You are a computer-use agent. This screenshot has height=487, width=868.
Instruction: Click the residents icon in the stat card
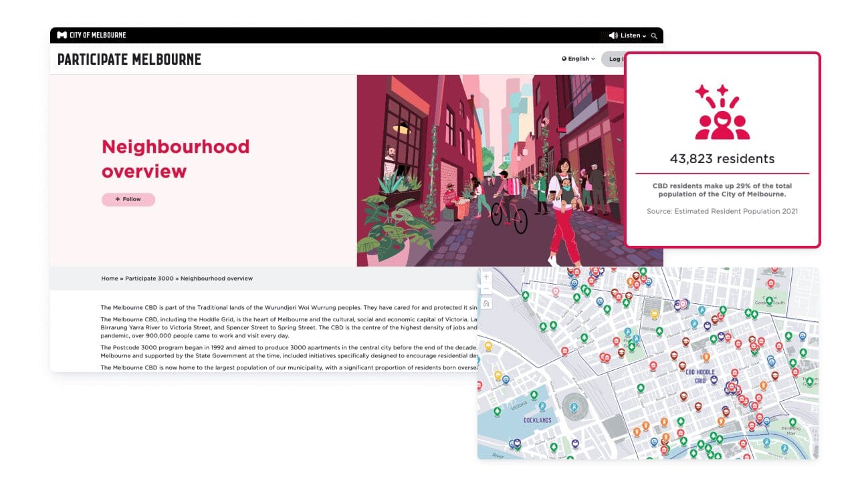click(722, 112)
